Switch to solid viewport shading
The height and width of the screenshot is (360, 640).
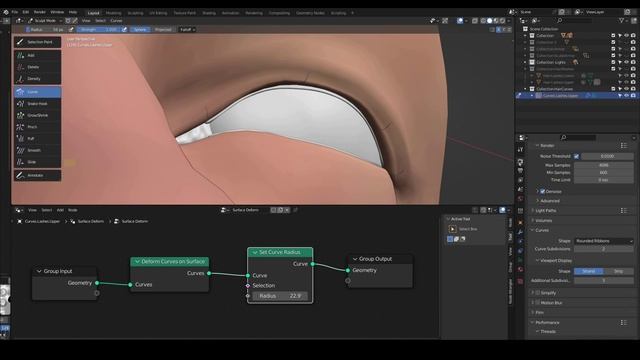tap(489, 20)
